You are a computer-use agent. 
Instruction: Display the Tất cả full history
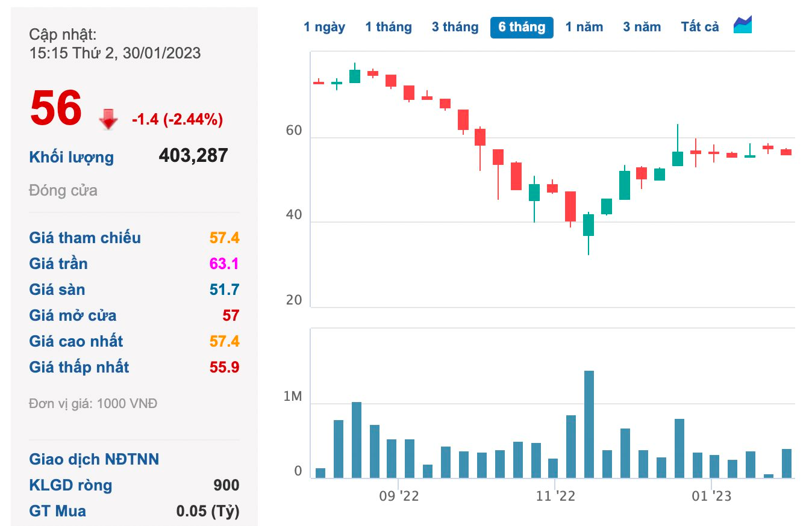pos(700,27)
